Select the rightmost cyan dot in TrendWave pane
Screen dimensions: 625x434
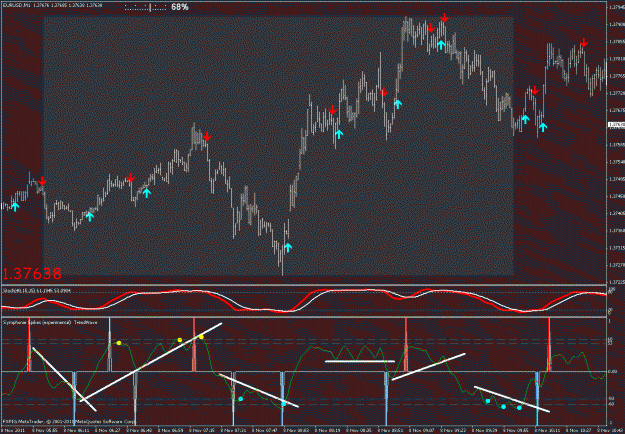pyautogui.click(x=519, y=408)
